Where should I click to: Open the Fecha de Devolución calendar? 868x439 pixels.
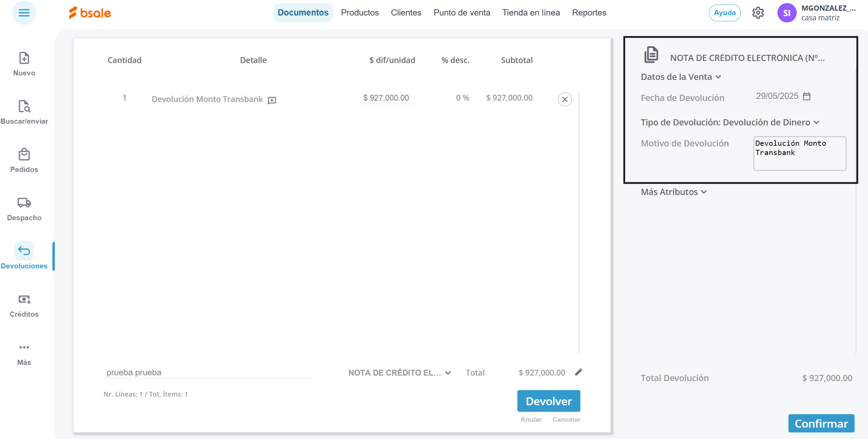point(806,96)
